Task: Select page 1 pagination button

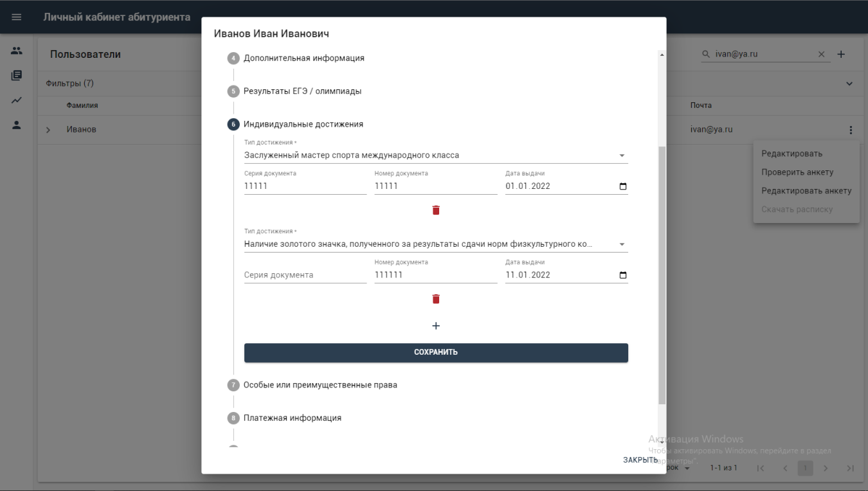Action: coord(806,469)
